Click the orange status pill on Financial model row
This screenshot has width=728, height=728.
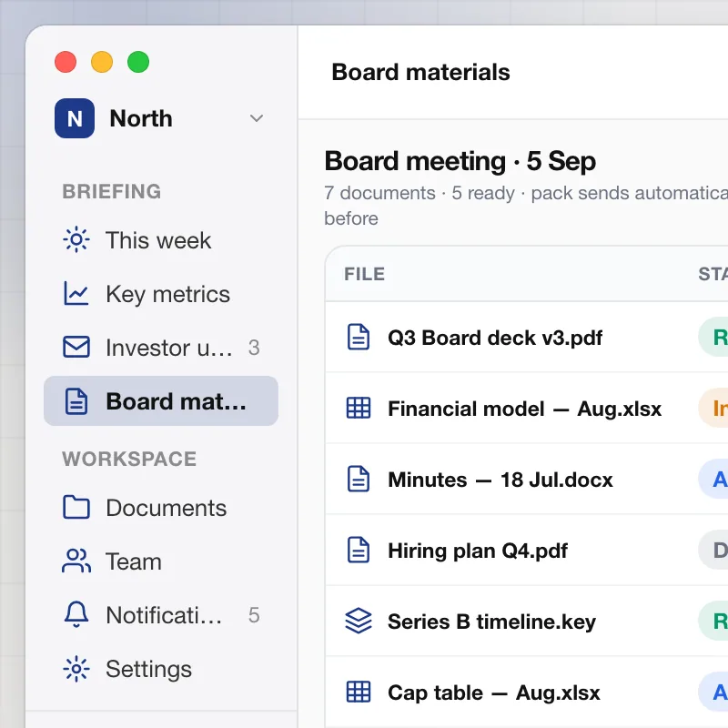[x=713, y=408]
